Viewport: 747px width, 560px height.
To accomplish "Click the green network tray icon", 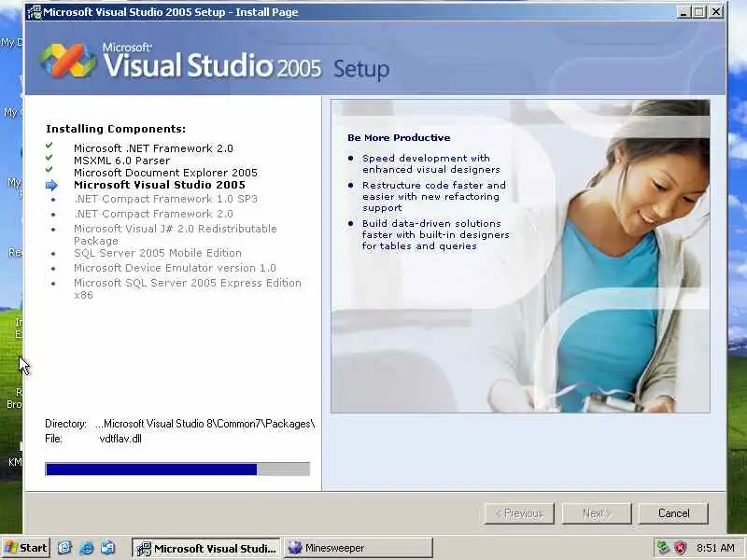I will click(x=663, y=548).
